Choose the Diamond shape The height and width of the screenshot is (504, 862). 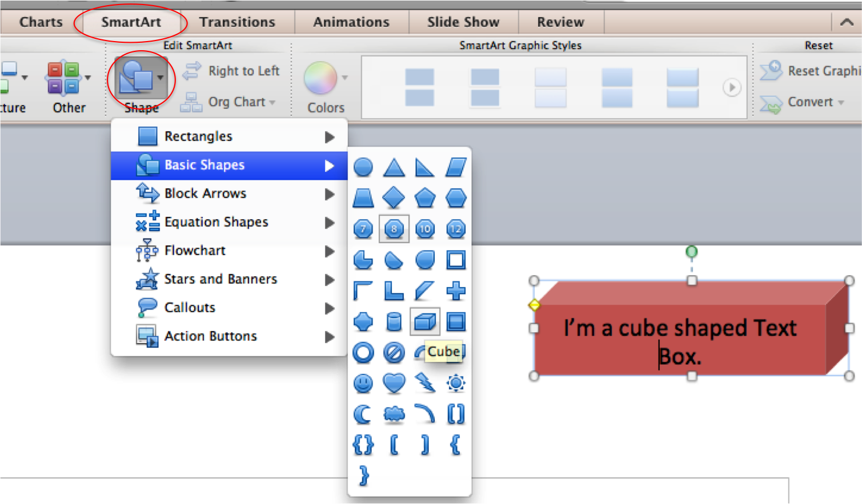394,198
